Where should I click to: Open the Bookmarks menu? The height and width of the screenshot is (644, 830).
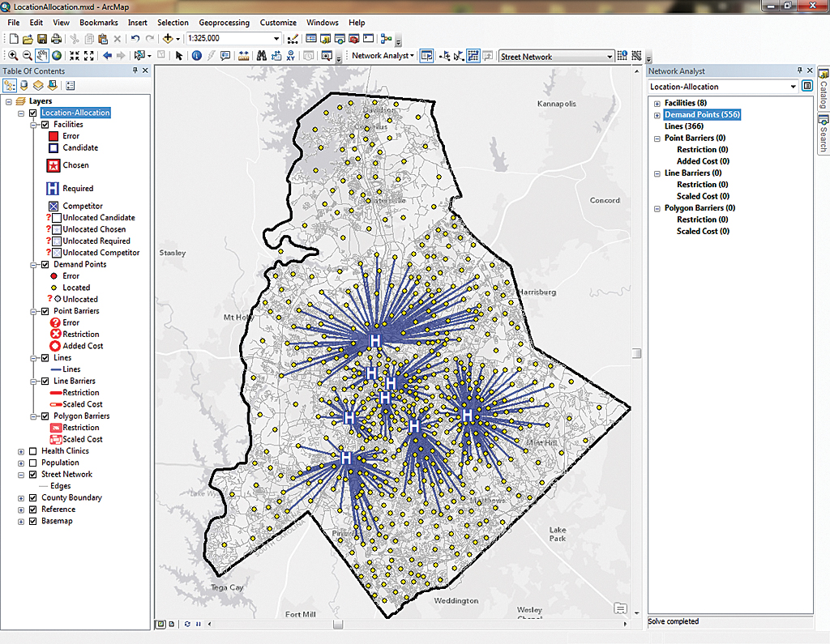98,23
